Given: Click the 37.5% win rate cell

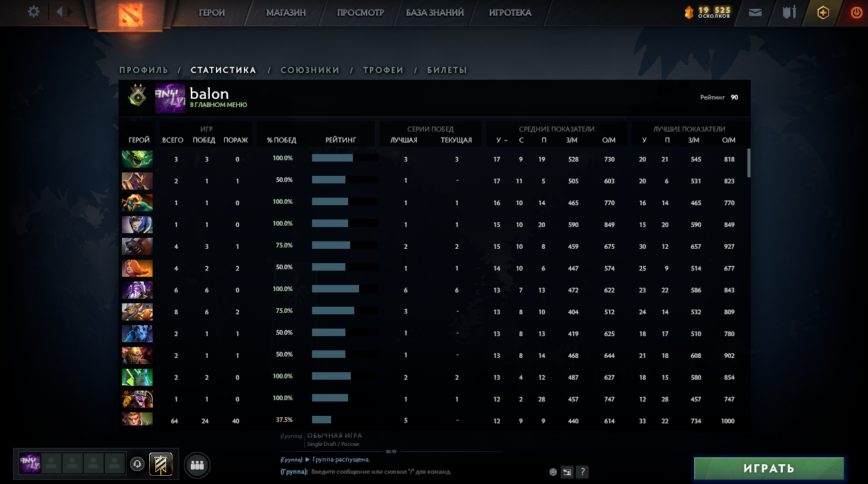Looking at the screenshot, I should click(284, 420).
